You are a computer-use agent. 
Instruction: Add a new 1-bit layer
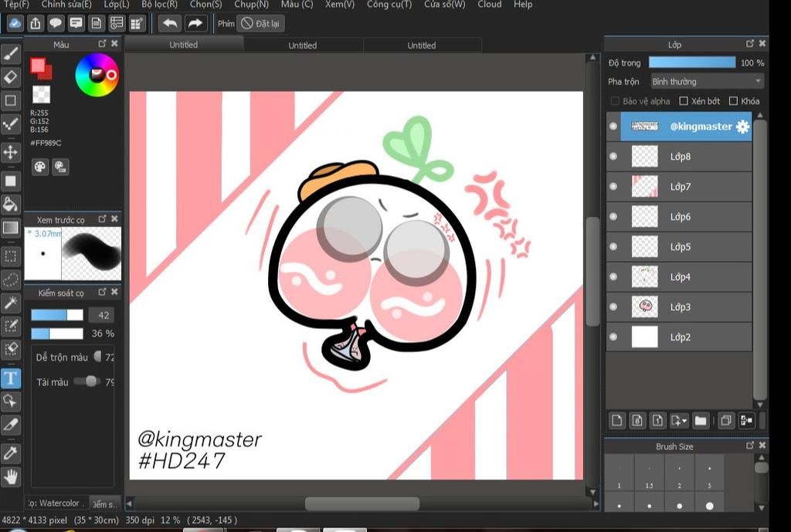(657, 421)
